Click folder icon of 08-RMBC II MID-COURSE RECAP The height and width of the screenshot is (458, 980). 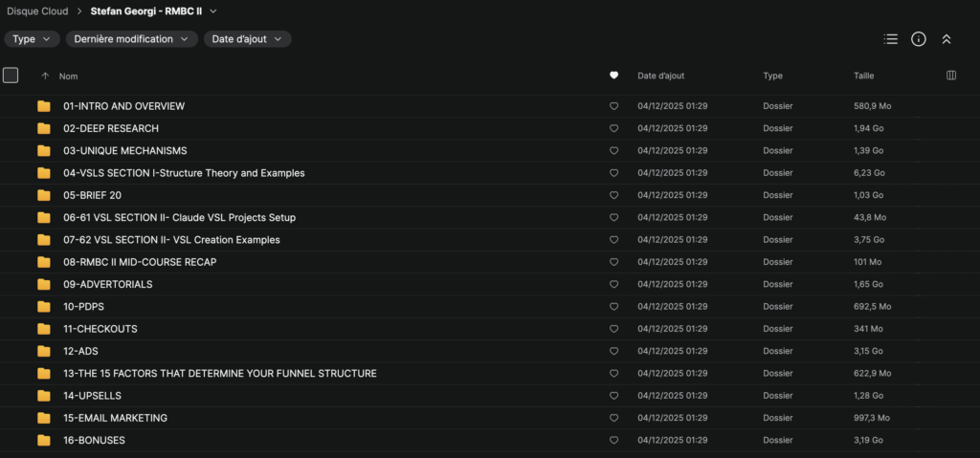[x=44, y=262]
